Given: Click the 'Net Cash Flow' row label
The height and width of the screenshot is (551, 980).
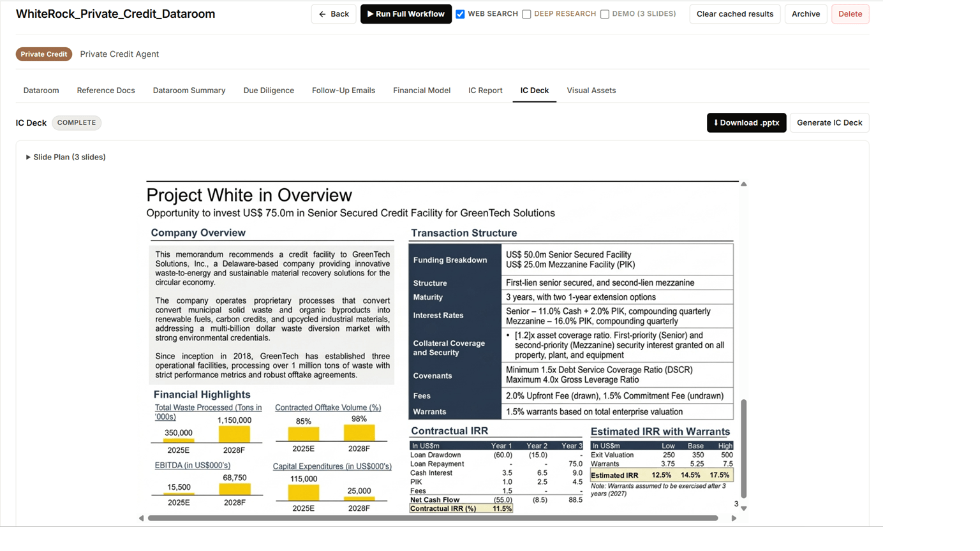Looking at the screenshot, I should click(x=435, y=500).
